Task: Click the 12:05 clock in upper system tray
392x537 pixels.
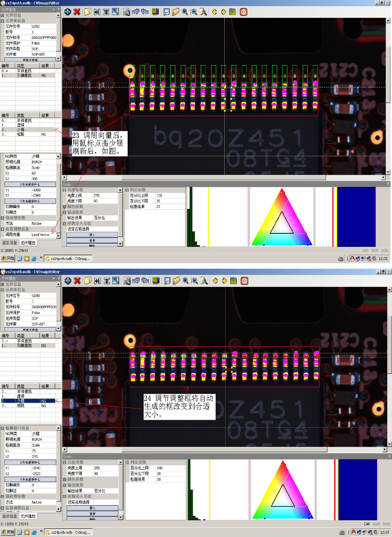Action: (383, 259)
